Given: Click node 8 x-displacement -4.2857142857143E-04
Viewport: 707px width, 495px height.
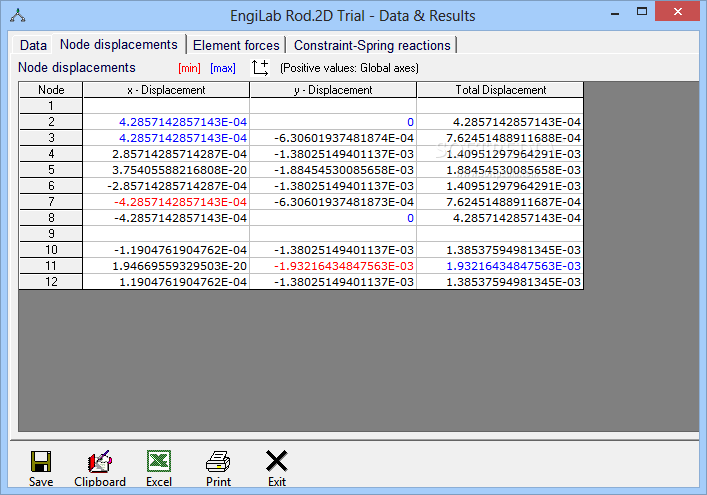Looking at the screenshot, I should click(166, 218).
